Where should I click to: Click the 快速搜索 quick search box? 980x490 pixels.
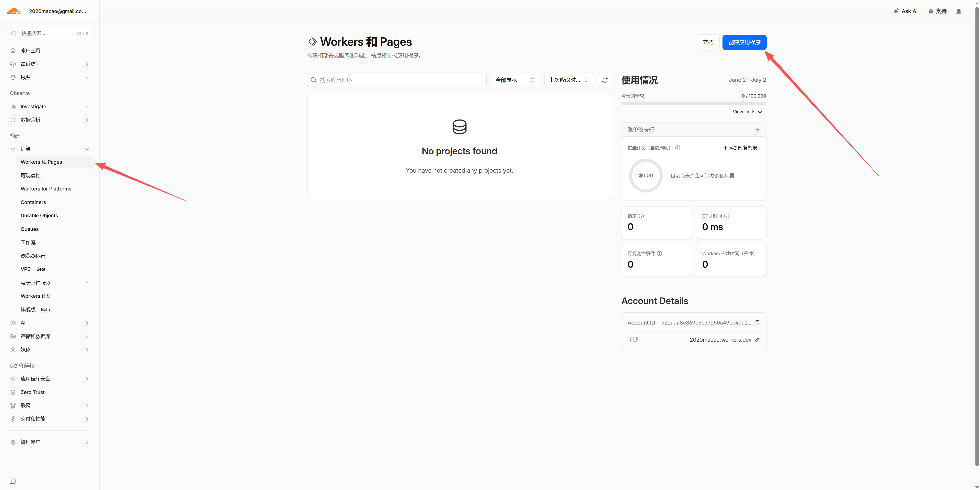pos(50,33)
